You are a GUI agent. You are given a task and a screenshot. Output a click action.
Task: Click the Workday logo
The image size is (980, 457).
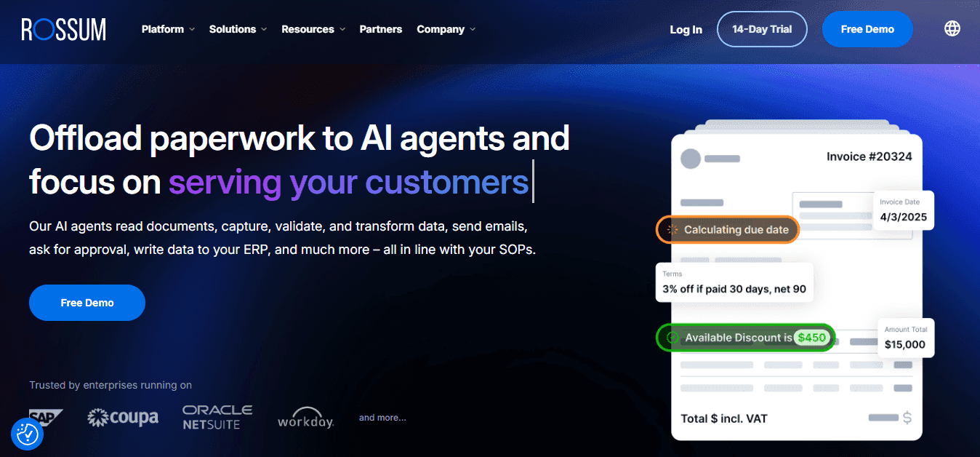tap(305, 418)
